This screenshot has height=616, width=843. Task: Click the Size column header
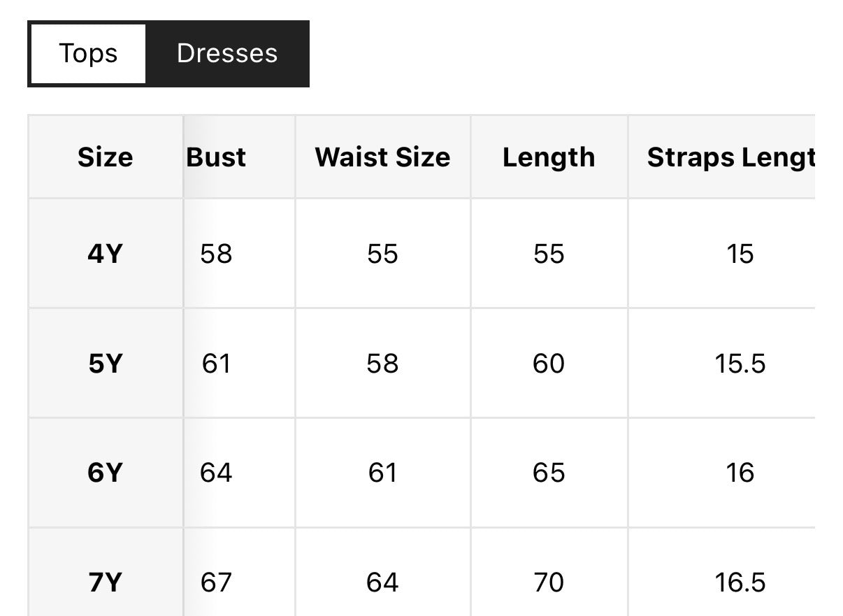pyautogui.click(x=106, y=157)
